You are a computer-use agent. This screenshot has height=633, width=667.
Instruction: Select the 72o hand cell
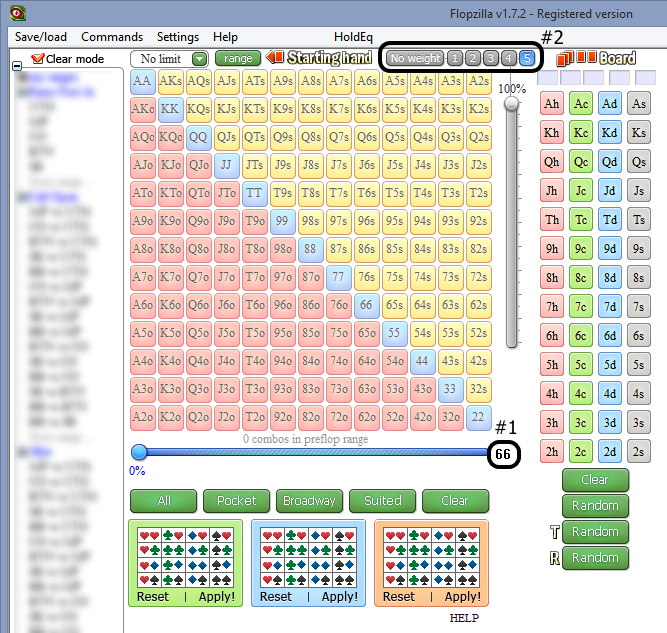coord(339,417)
